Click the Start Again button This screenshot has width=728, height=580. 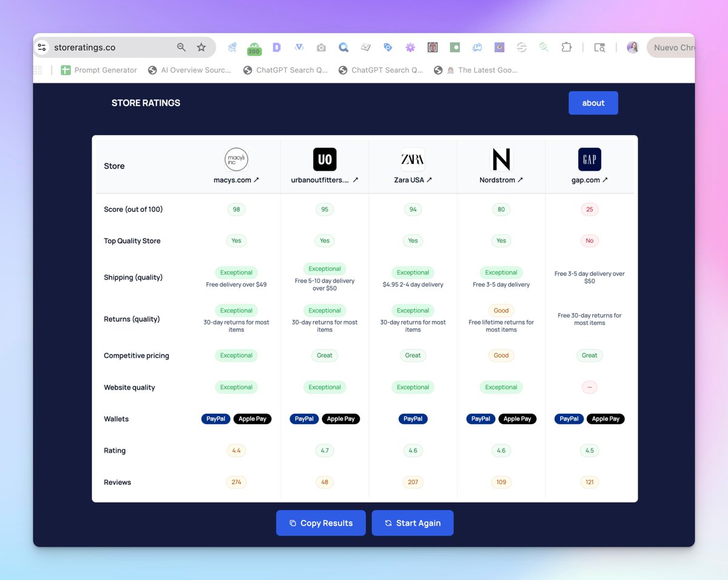pos(413,523)
